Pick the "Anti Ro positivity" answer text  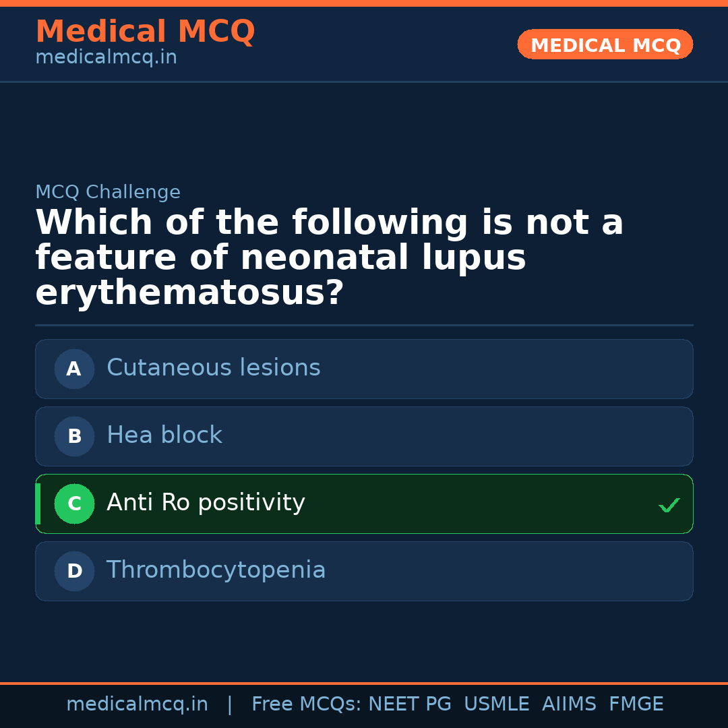206,503
